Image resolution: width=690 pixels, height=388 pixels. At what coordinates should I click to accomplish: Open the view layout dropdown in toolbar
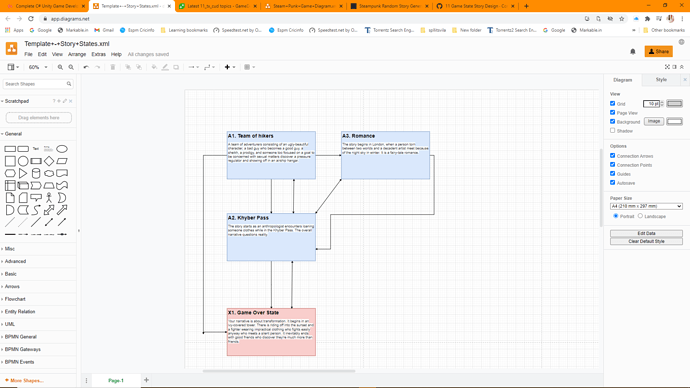(13, 67)
